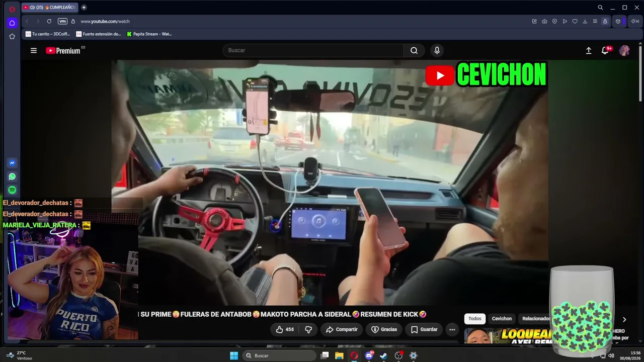Open the Opera AI assistant button

pos(635,21)
